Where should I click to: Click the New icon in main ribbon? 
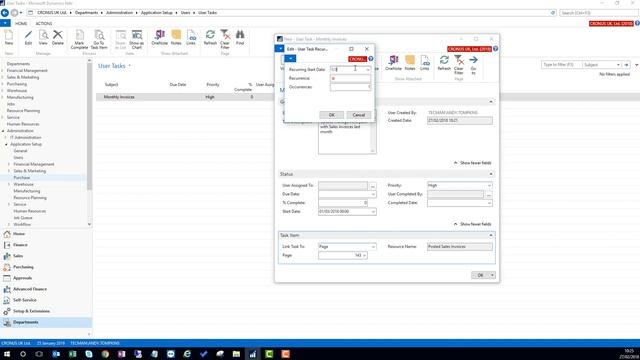9,37
